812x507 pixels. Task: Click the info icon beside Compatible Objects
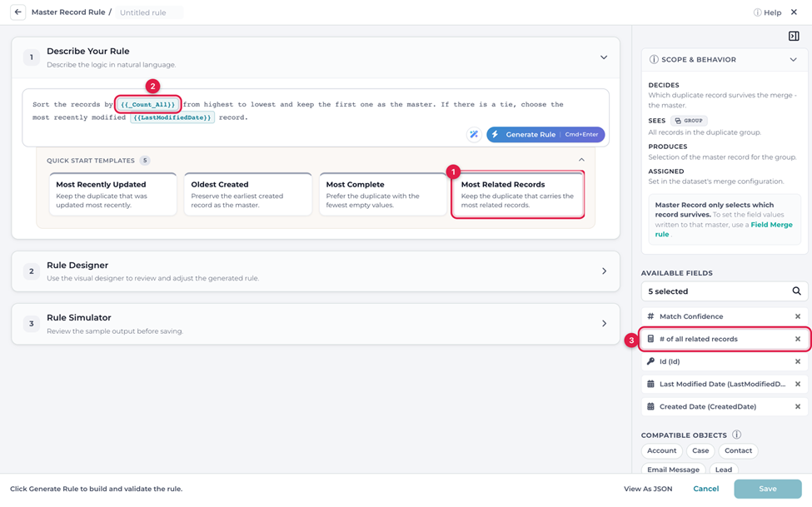pos(736,435)
